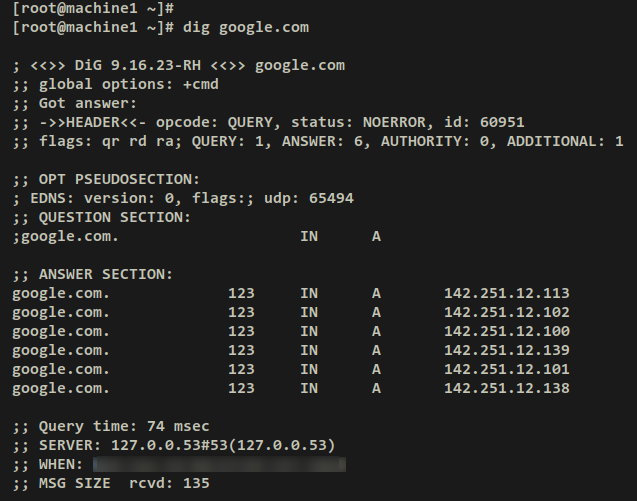The height and width of the screenshot is (501, 637).
Task: Click the 'MSG SIZE rcvd: 135' line
Action: click(x=111, y=483)
